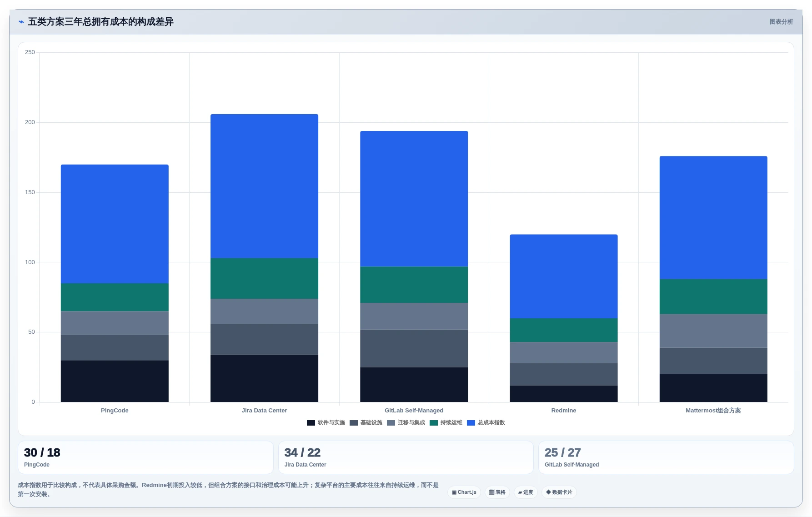
Task: Click the Redmine x-axis label
Action: [x=564, y=411]
